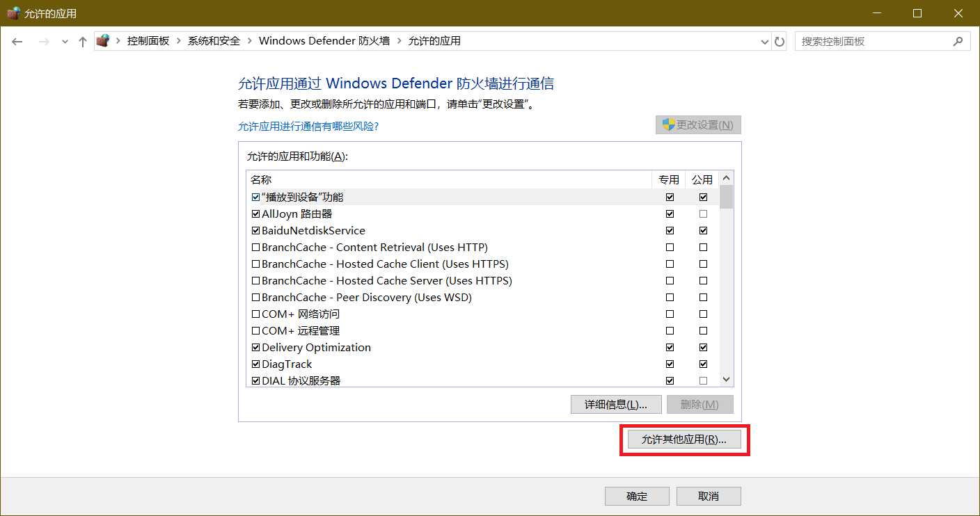This screenshot has height=516, width=980.
Task: Uncheck the BaiduNetdiskService name checkbox
Action: point(255,231)
